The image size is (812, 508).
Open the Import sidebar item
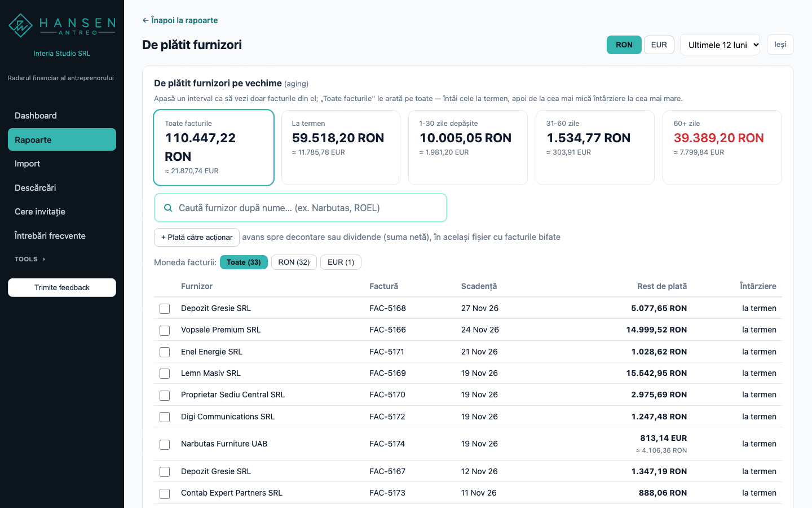point(62,164)
